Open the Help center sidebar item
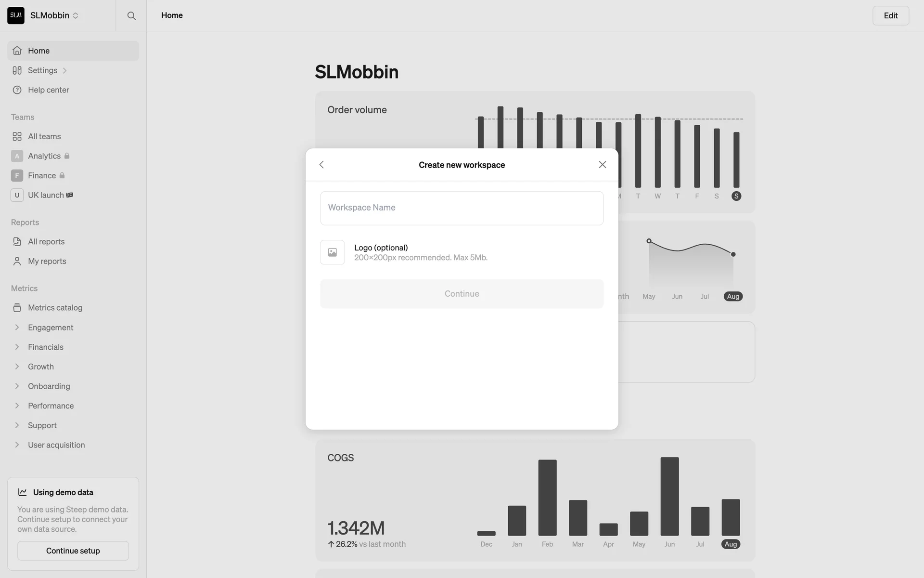Screen dimensions: 924x578 (48, 90)
